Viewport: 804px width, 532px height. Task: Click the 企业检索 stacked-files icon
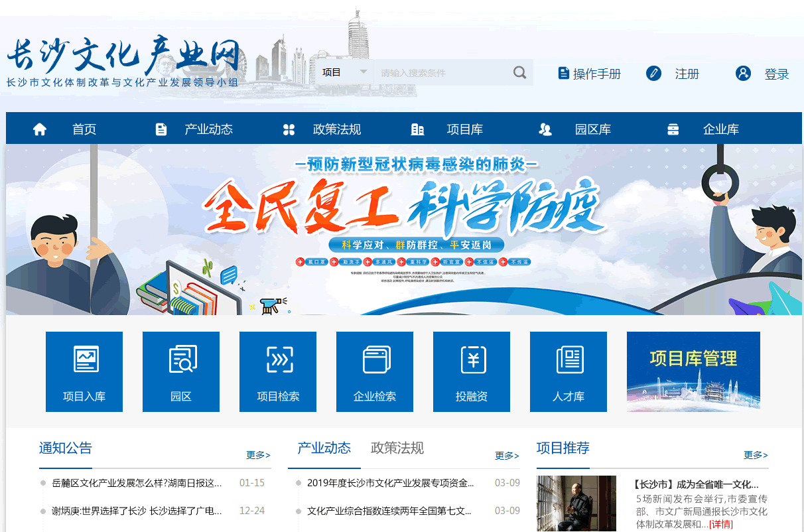pos(375,360)
